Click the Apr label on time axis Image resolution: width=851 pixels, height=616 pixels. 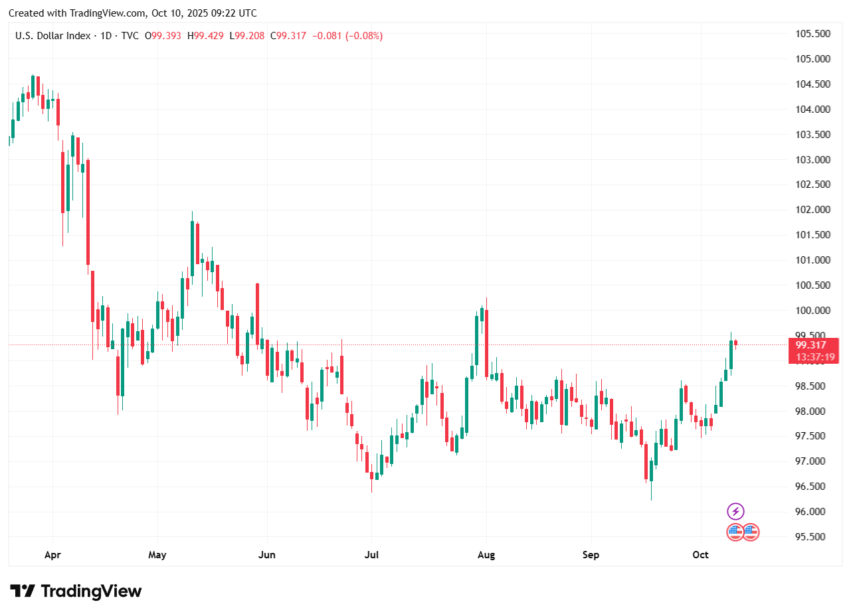tap(52, 554)
